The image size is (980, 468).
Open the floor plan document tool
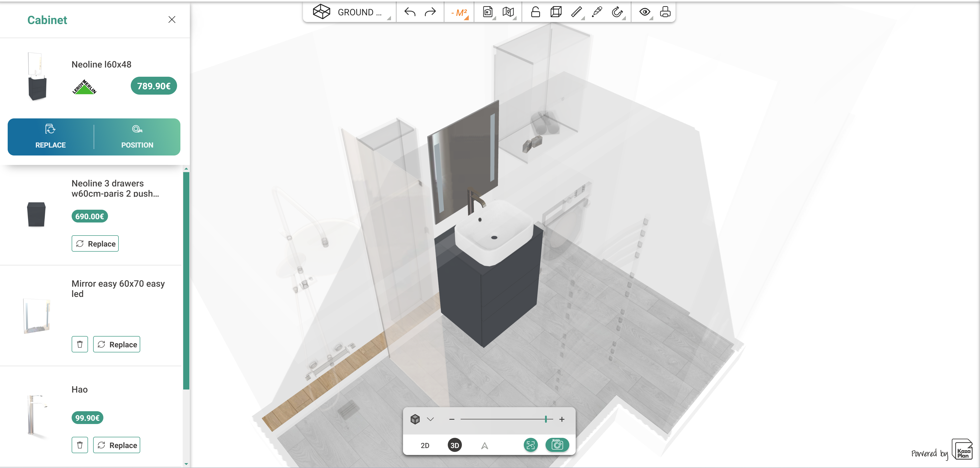click(488, 12)
